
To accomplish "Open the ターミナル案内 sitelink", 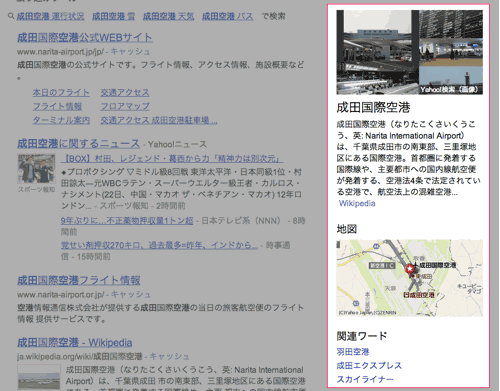I will coord(61,120).
